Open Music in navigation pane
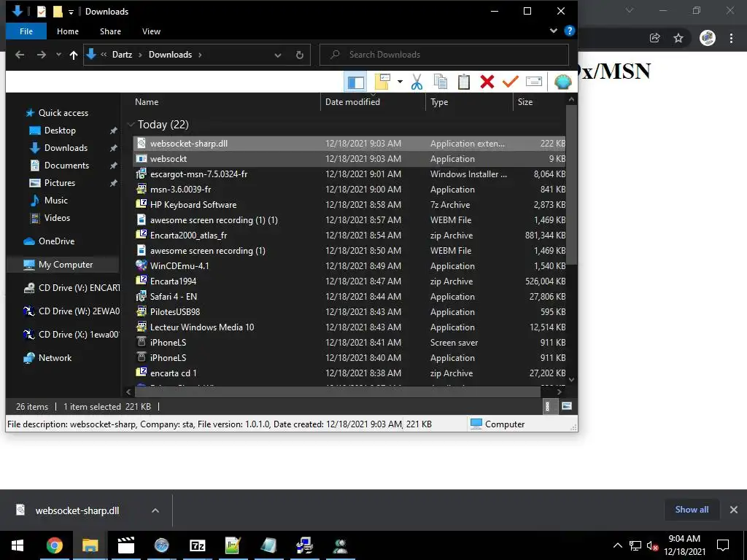Screen dimensions: 747x560 tap(55, 201)
